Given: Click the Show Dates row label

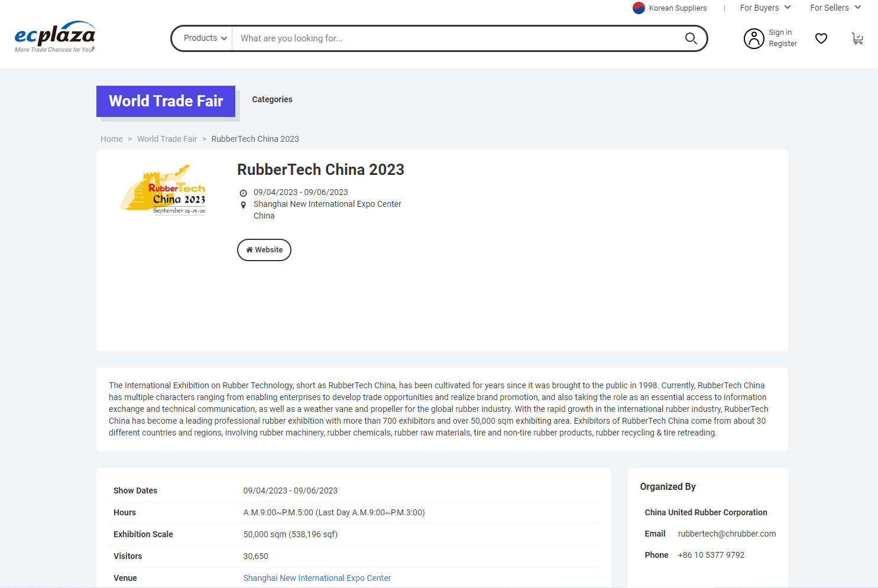Looking at the screenshot, I should 135,490.
